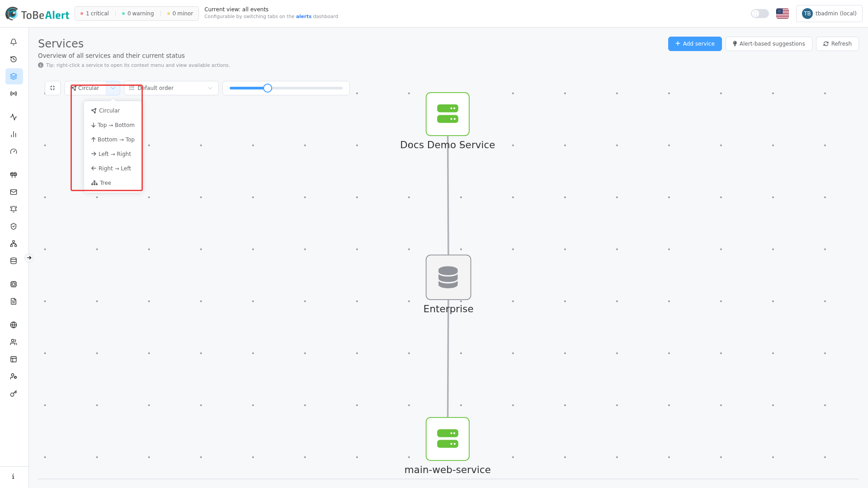
Task: Open the CPU chip icon in sidebar
Action: point(14,284)
